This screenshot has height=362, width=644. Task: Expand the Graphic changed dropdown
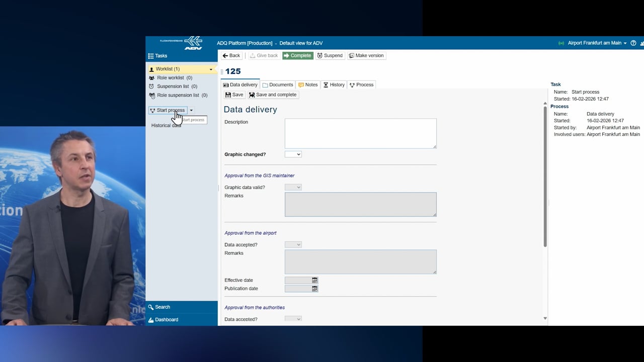[293, 154]
